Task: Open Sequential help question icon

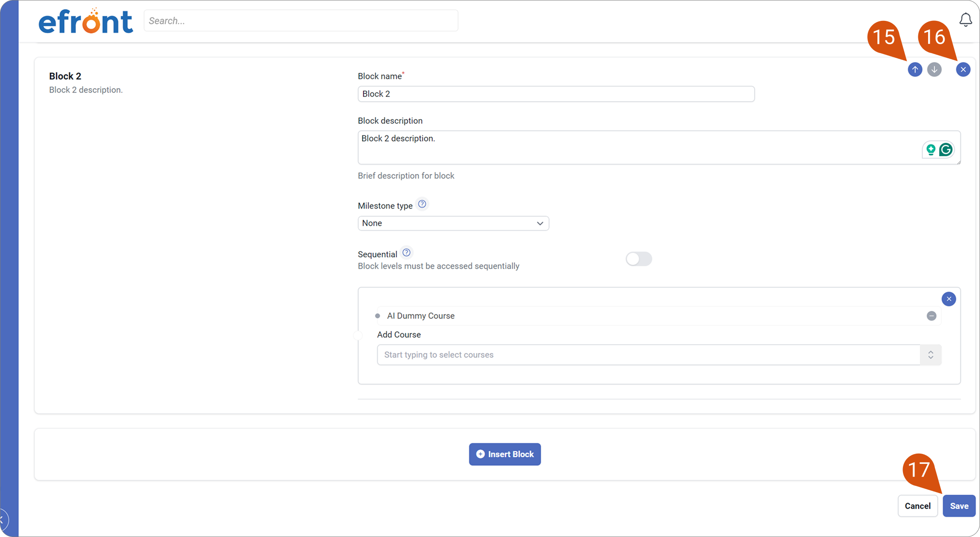Action: point(407,253)
